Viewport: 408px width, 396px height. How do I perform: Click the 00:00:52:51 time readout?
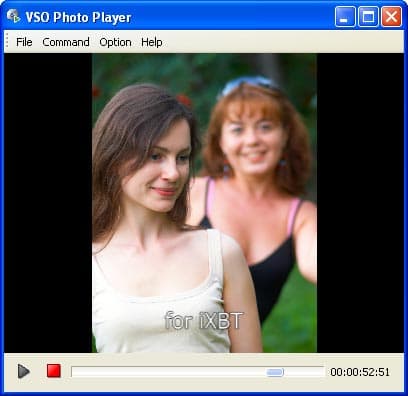click(x=360, y=372)
